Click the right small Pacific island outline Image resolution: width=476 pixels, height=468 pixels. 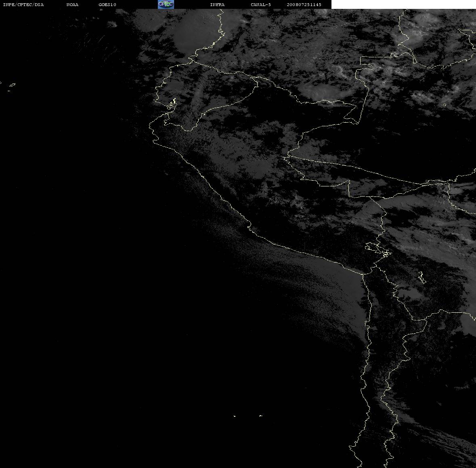coord(261,416)
